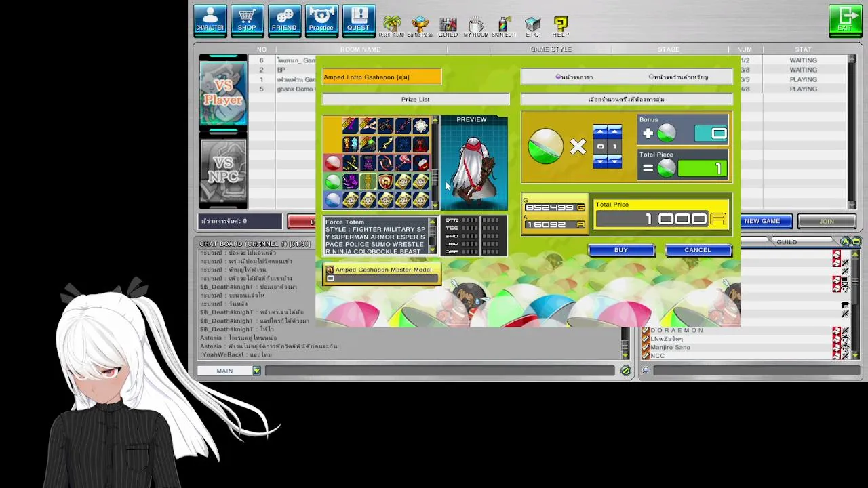868x488 pixels.
Task: Click the green Exit icon
Action: pos(845,20)
